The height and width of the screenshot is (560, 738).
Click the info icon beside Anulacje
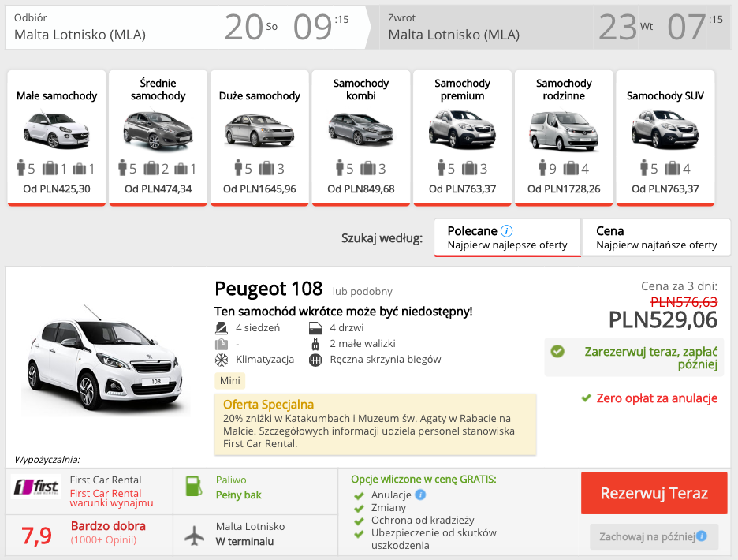pyautogui.click(x=420, y=495)
